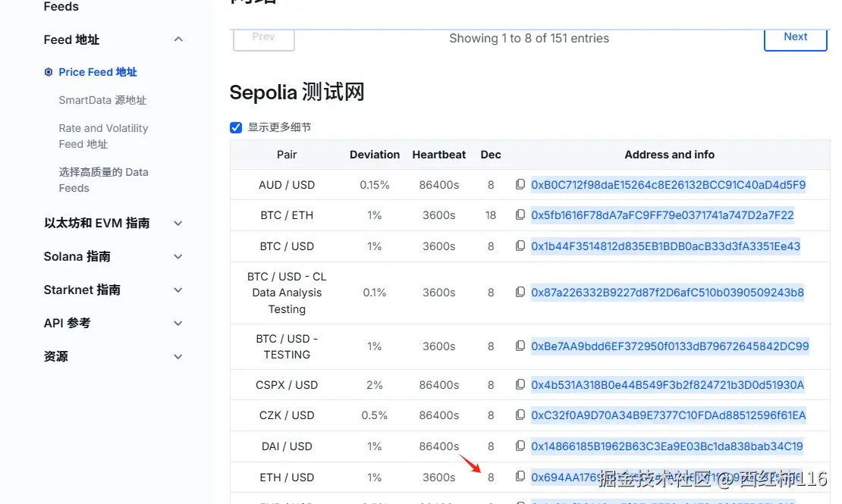Copy the CSPX / USD feed address
This screenshot has height=504, width=842.
point(520,385)
